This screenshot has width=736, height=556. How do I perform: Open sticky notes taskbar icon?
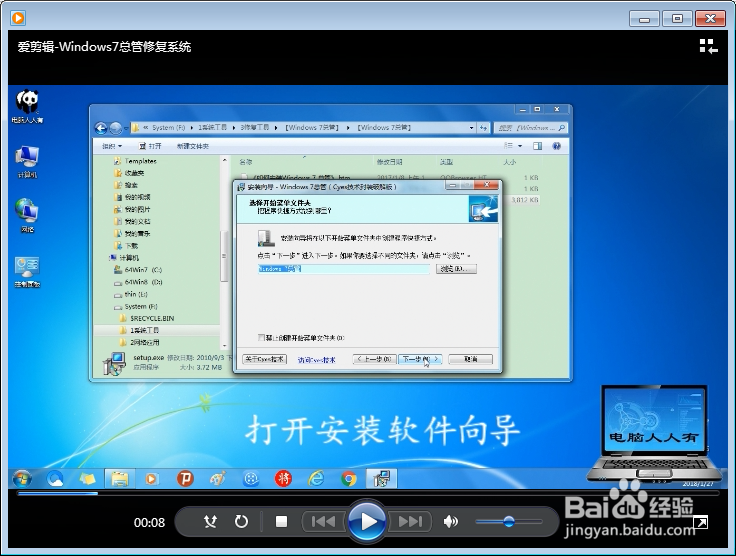pos(87,479)
